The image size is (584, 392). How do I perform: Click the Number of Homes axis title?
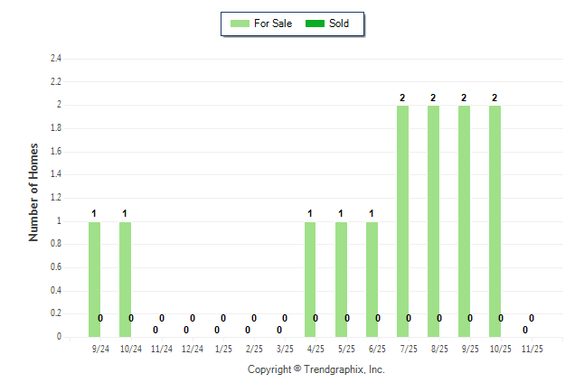coord(33,191)
